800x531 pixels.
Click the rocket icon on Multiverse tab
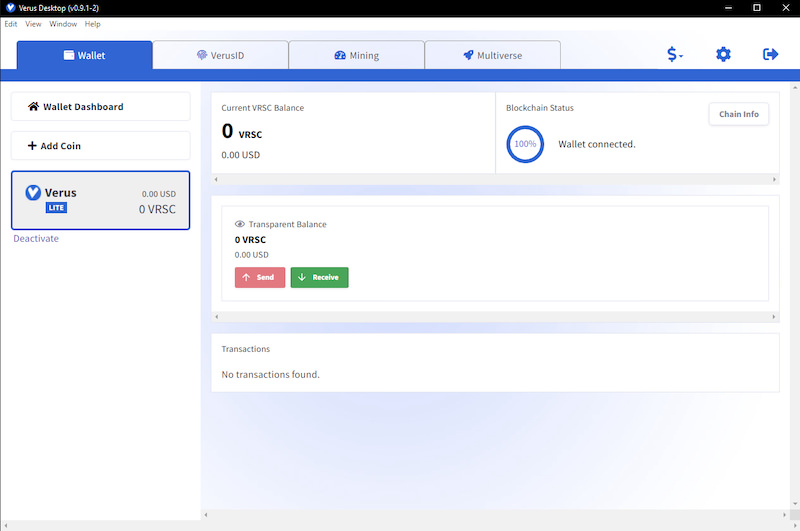[x=468, y=55]
